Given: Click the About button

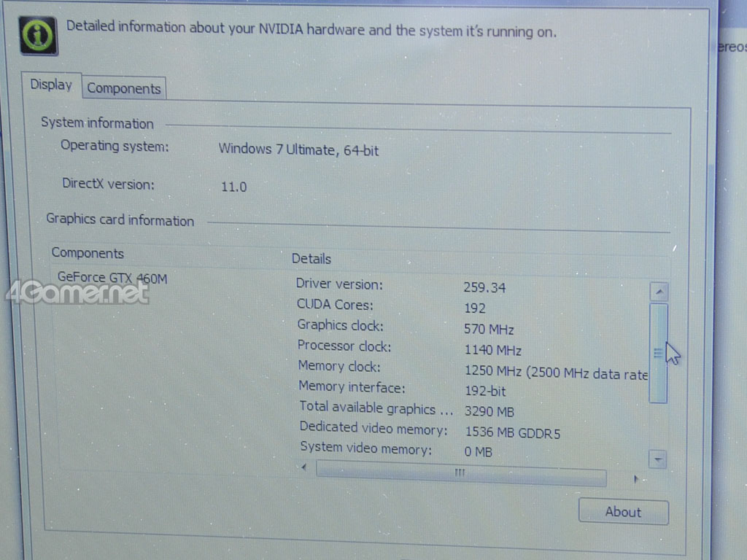Looking at the screenshot, I should [623, 512].
